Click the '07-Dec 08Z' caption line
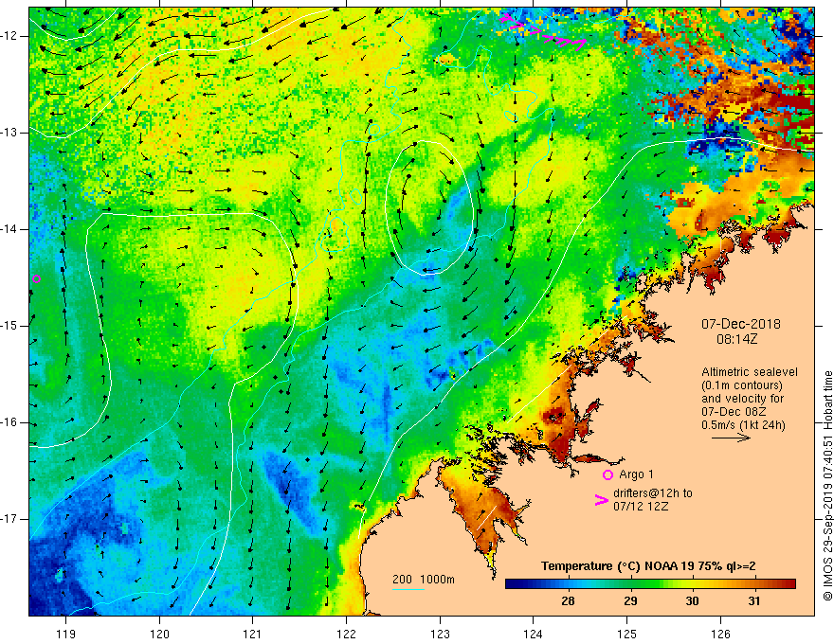 click(x=735, y=412)
